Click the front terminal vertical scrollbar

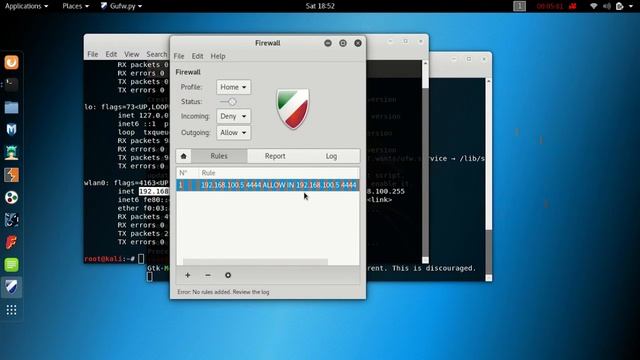(425, 162)
